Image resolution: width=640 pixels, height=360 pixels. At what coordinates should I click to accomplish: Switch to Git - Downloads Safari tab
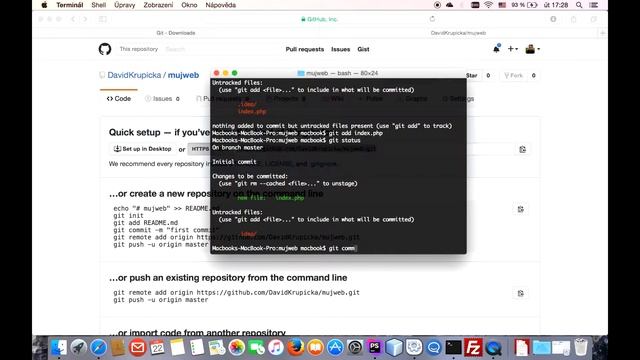point(176,33)
